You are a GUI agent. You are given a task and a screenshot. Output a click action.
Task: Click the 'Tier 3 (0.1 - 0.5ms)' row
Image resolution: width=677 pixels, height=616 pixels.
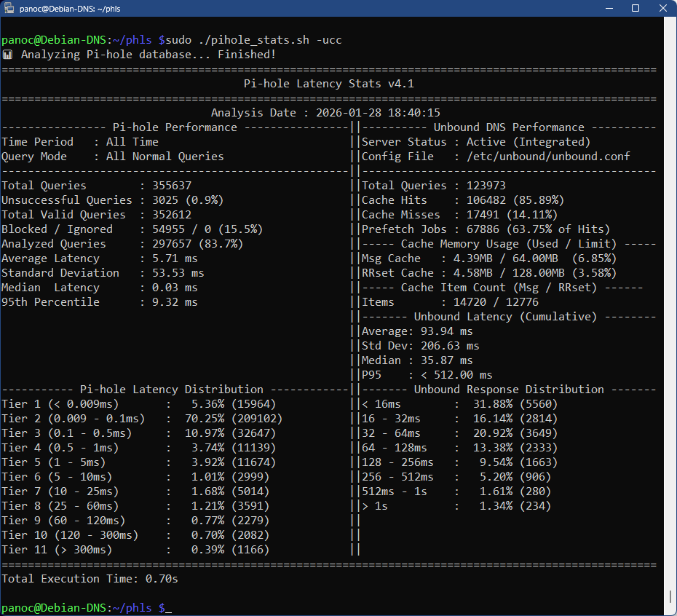[x=138, y=433]
